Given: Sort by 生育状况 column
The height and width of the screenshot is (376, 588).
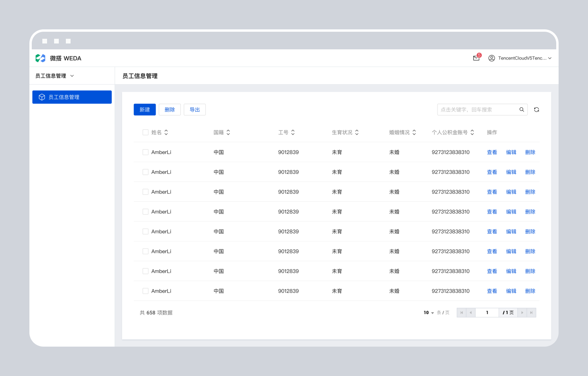Looking at the screenshot, I should [357, 132].
